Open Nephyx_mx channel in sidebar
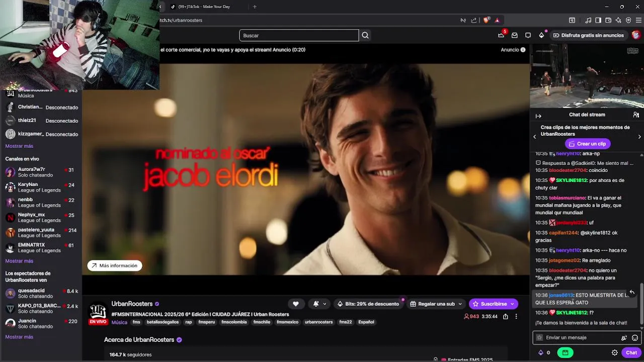Image resolution: width=644 pixels, height=362 pixels. (41, 217)
